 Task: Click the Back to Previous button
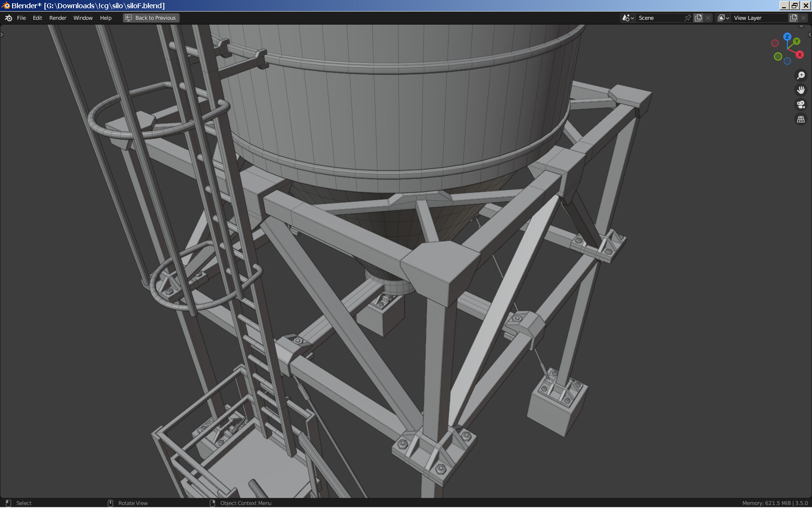[x=151, y=17]
